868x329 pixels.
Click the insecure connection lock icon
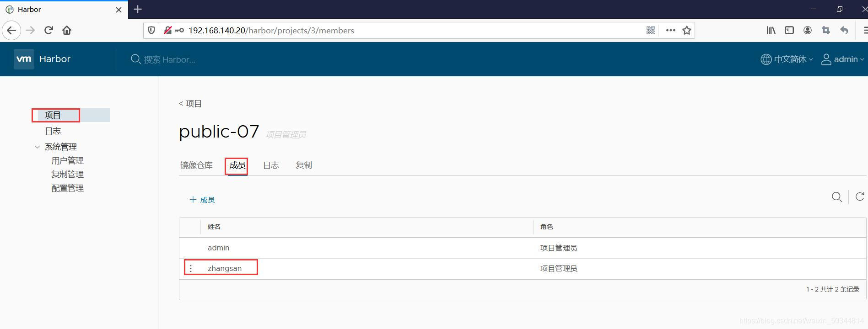[x=167, y=31]
